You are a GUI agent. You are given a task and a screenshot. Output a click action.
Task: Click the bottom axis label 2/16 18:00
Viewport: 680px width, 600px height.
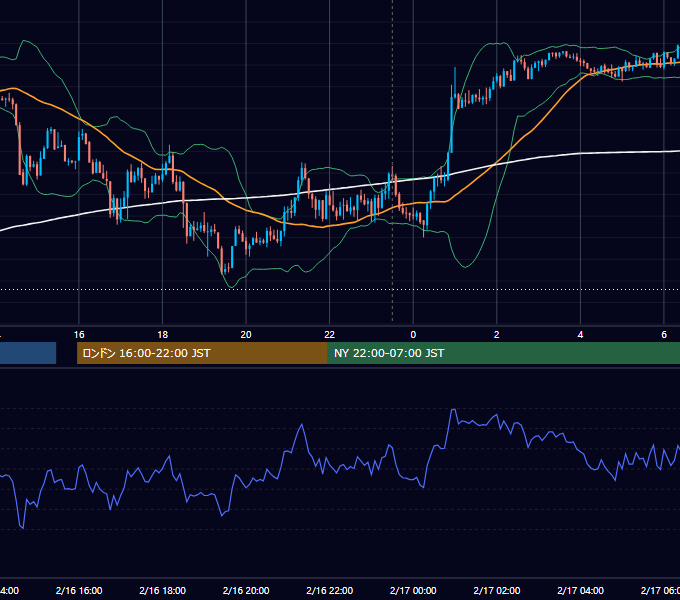(163, 590)
